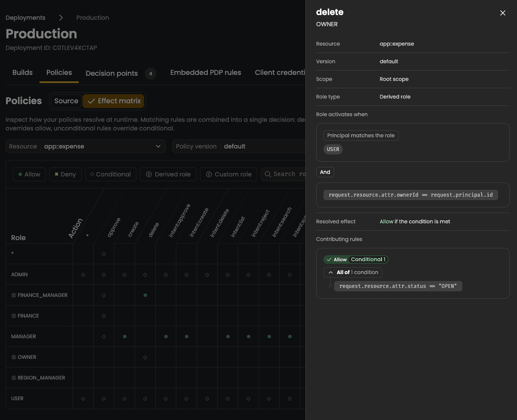Open USER intent:search conditional cell
Image resolution: width=517 pixels, height=420 pixels.
(x=269, y=398)
